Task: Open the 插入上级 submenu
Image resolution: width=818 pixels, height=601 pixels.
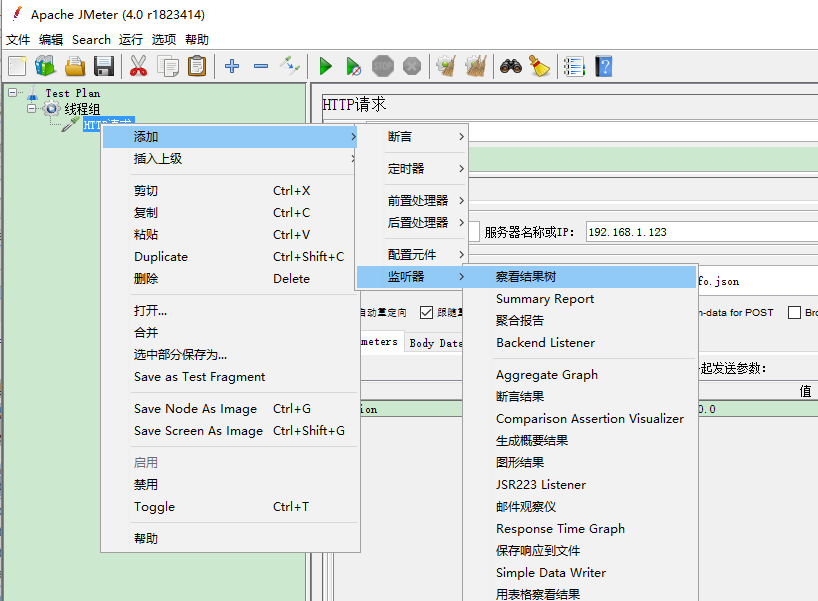Action: pos(230,159)
